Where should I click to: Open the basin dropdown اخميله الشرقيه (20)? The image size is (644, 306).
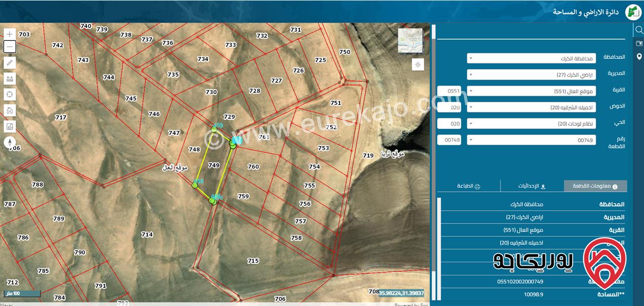coord(532,107)
